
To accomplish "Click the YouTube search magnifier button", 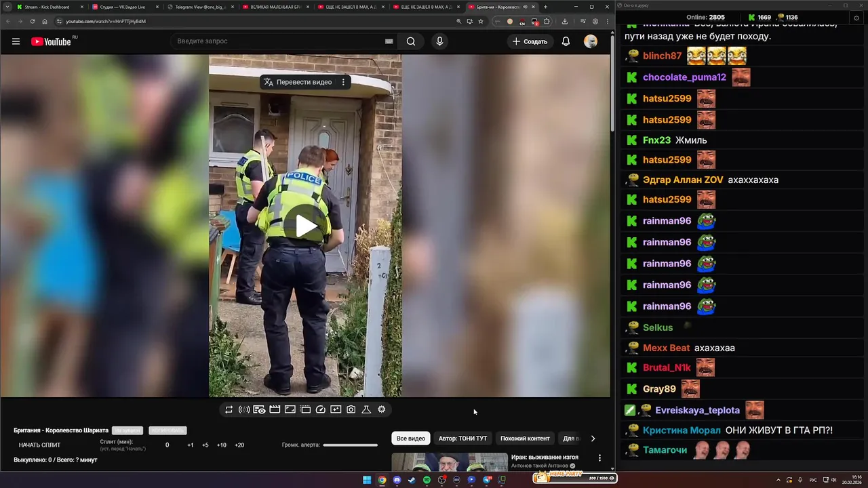I will click(x=411, y=41).
